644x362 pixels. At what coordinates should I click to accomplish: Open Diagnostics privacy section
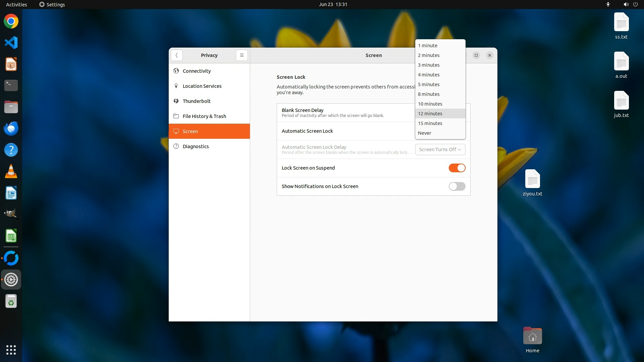click(196, 146)
